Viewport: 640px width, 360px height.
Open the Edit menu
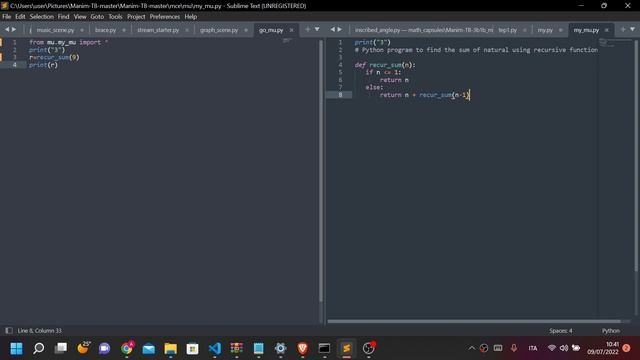pos(20,17)
